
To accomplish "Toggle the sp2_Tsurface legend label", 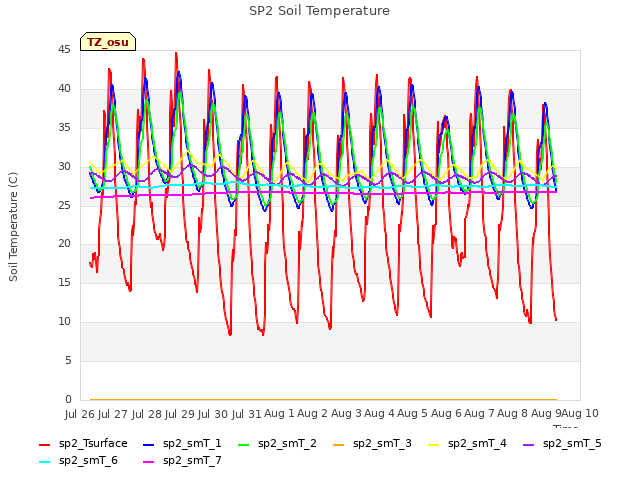I will pyautogui.click(x=93, y=444).
